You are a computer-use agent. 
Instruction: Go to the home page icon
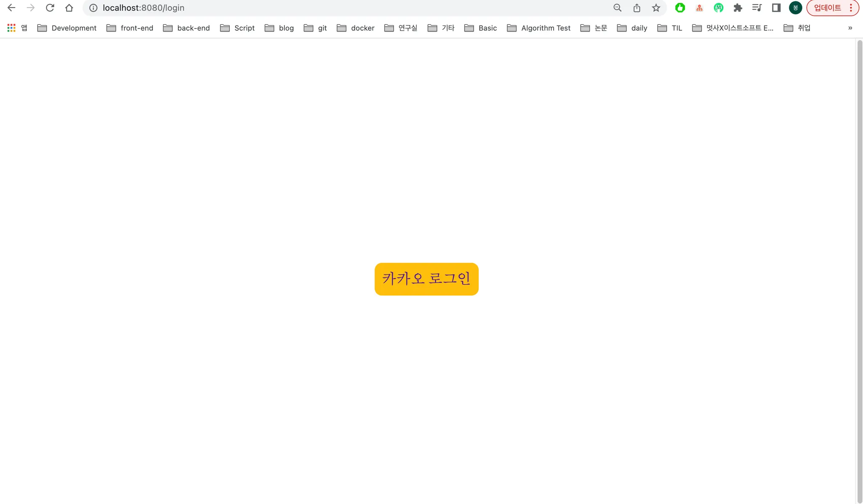pyautogui.click(x=69, y=8)
